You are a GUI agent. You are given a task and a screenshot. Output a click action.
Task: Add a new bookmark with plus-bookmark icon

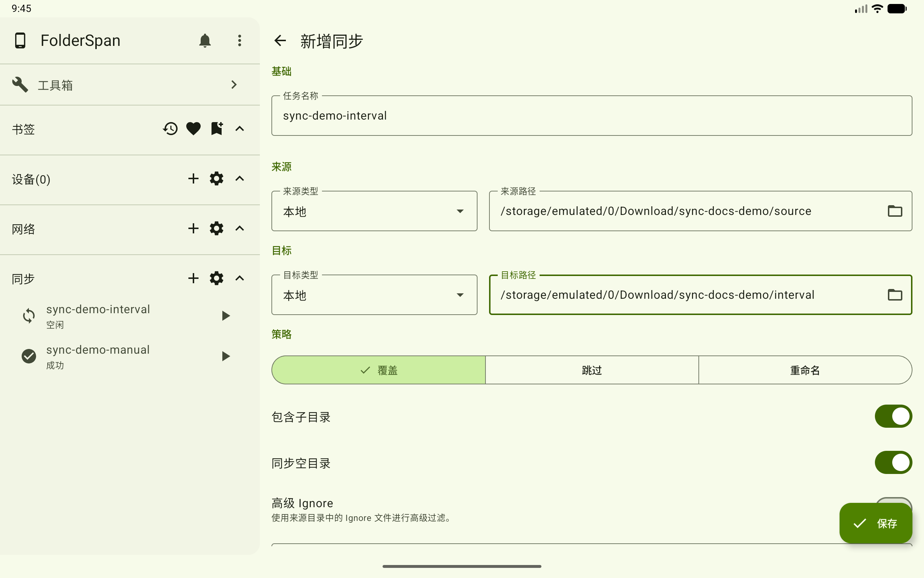(217, 129)
